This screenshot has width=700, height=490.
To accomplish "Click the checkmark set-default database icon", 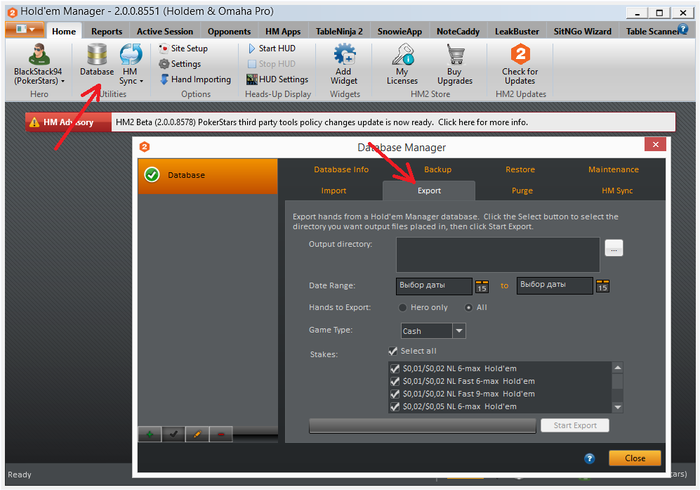I will (174, 434).
